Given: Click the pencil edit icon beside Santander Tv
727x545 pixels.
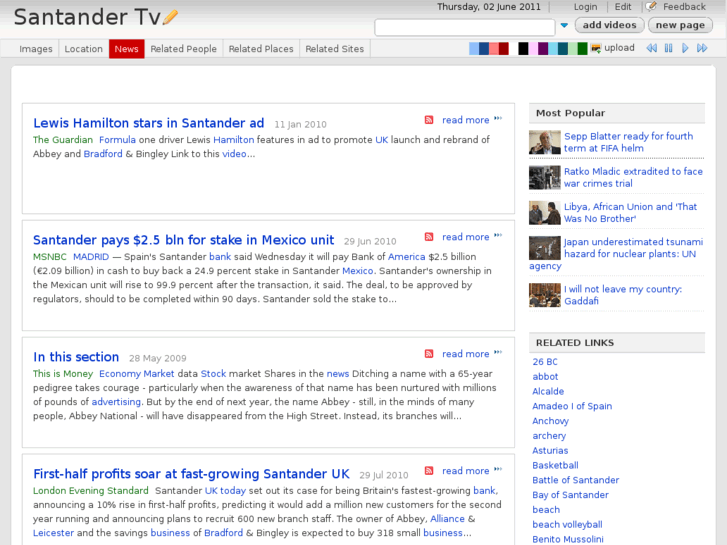Looking at the screenshot, I should (x=170, y=17).
